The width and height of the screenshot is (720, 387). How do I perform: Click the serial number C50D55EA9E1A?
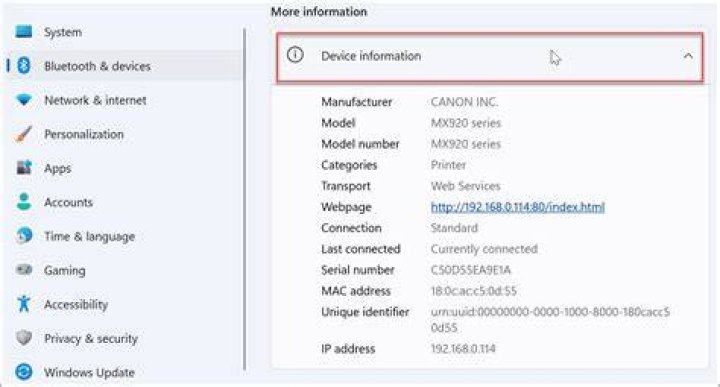(x=471, y=270)
